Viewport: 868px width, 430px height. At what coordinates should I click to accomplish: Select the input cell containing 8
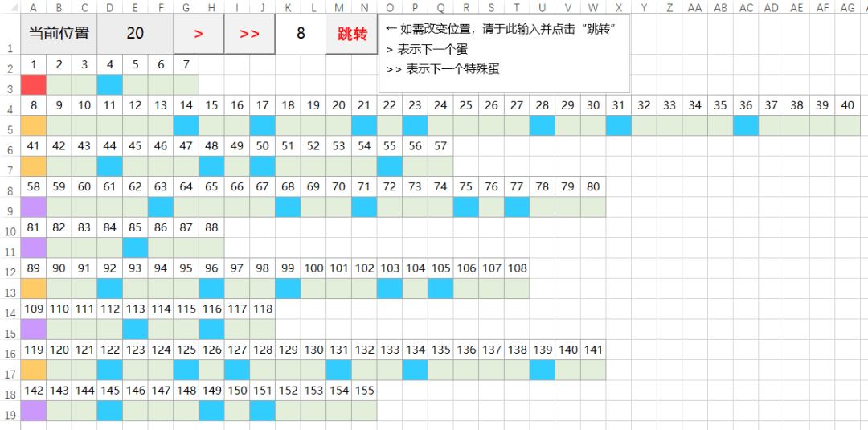tap(301, 34)
